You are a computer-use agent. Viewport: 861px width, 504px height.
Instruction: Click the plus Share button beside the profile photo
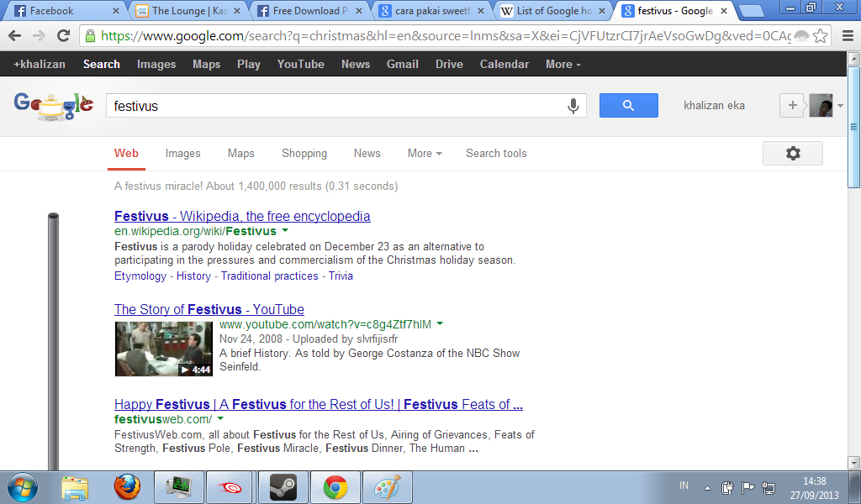(792, 105)
